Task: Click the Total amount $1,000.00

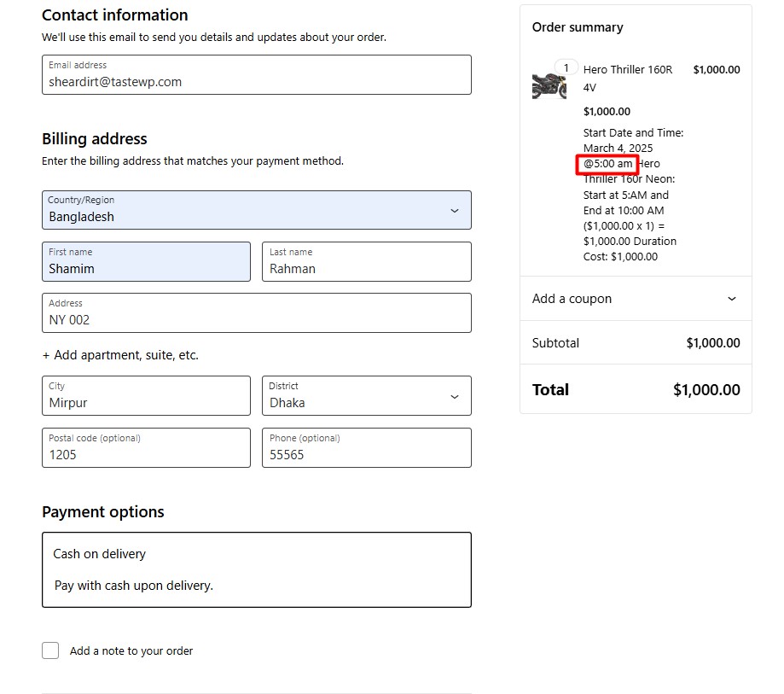Action: point(706,390)
